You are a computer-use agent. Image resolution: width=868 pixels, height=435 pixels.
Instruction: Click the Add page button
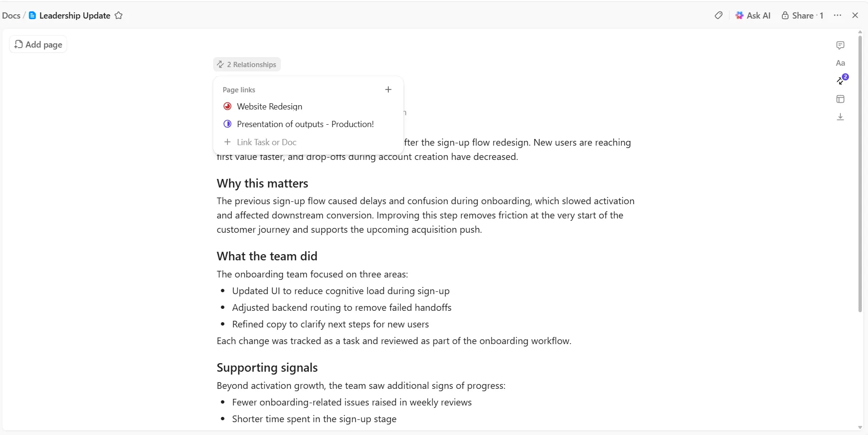click(x=38, y=44)
